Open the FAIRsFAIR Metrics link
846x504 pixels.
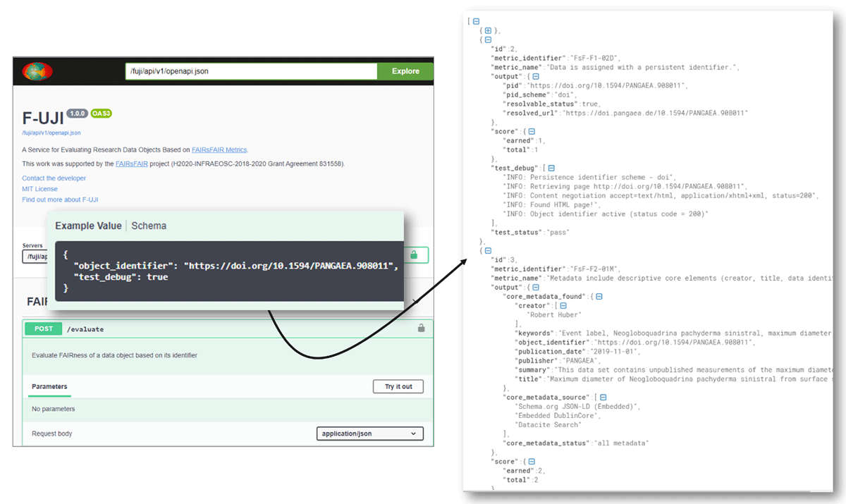click(x=219, y=149)
